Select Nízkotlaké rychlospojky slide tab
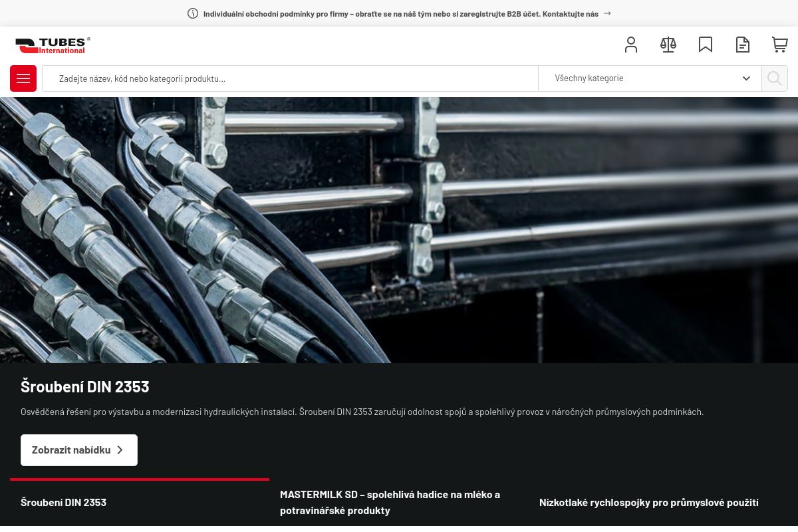This screenshot has width=798, height=532. pyautogui.click(x=658, y=502)
